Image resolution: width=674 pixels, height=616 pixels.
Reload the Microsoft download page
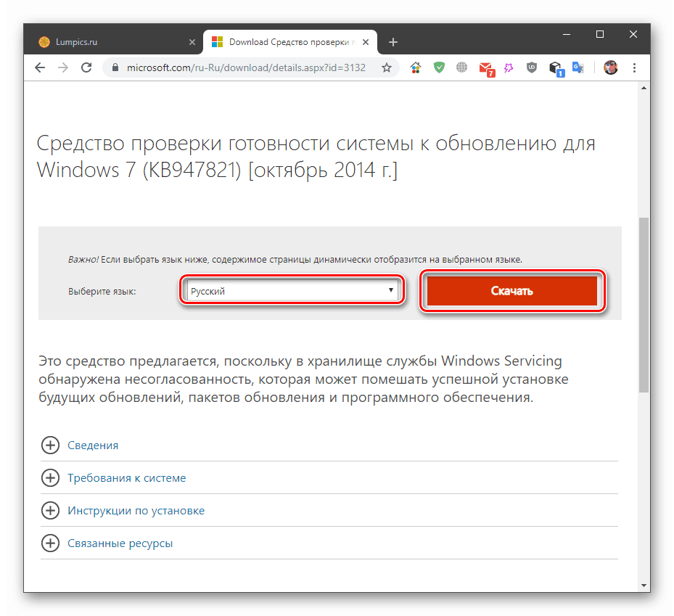tap(86, 67)
